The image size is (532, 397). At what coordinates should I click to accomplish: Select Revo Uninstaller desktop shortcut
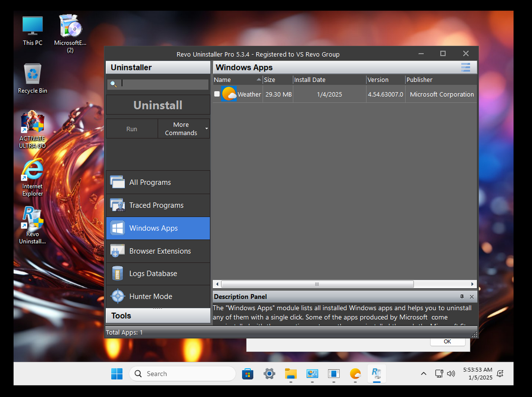32,225
